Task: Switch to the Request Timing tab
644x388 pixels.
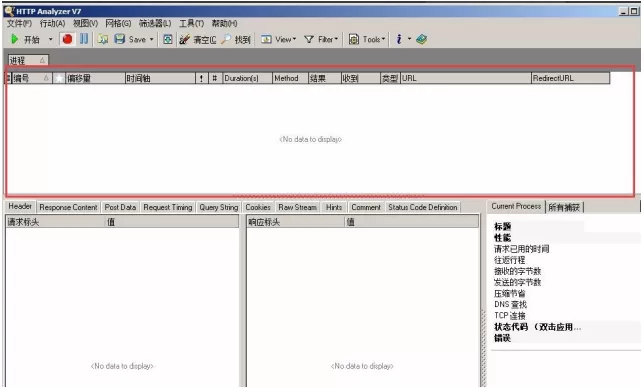Action: coord(168,207)
